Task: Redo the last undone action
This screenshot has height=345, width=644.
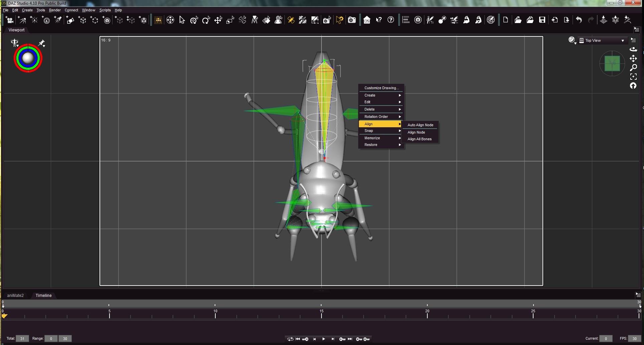Action: click(591, 20)
